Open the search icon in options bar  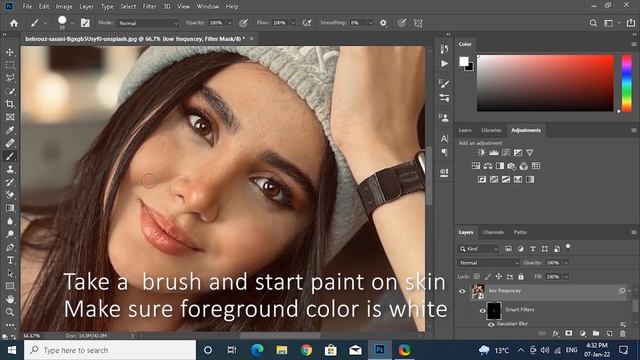click(593, 23)
